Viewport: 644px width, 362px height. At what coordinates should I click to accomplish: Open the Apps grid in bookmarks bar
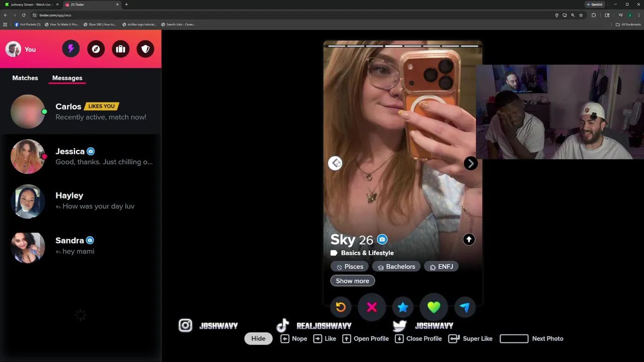click(6, 24)
